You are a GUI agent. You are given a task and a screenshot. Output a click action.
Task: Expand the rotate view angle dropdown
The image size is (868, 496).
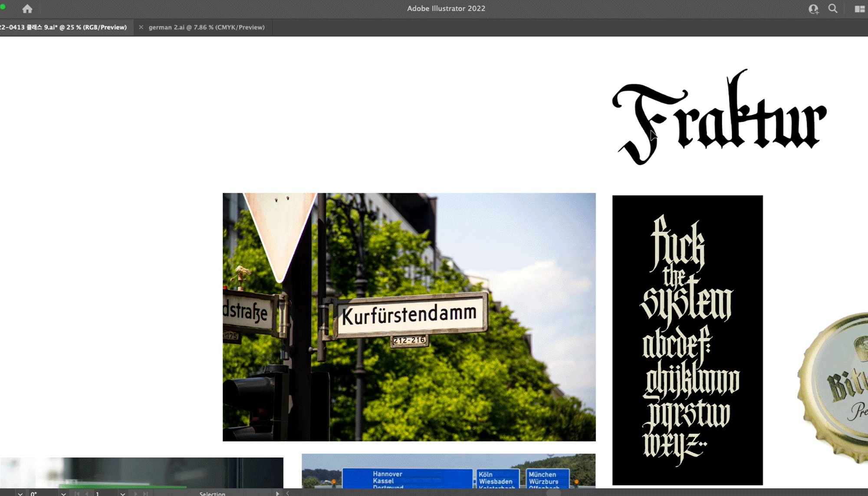(x=64, y=493)
